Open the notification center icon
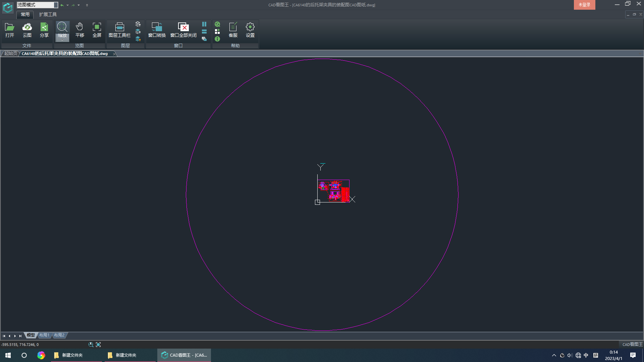644x362 pixels. coord(633,355)
